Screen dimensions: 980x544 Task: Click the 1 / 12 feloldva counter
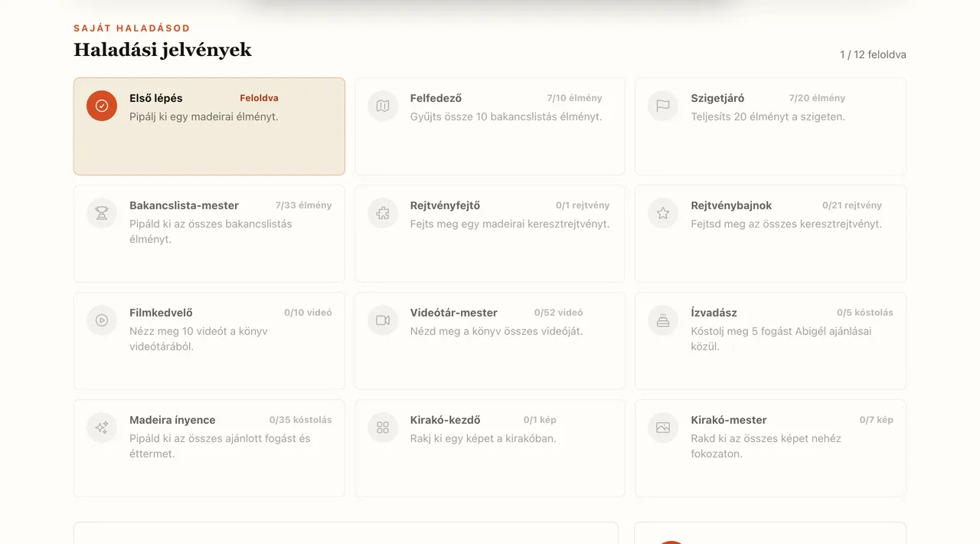tap(873, 54)
